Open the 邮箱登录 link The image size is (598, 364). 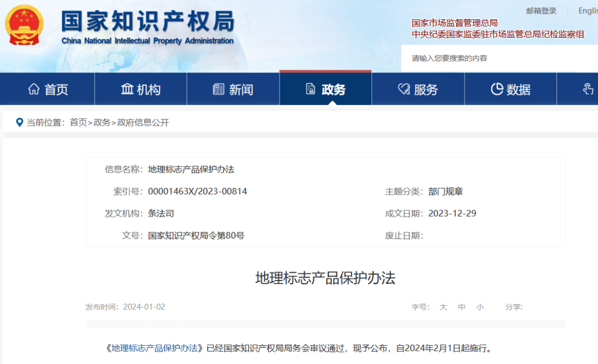click(541, 11)
